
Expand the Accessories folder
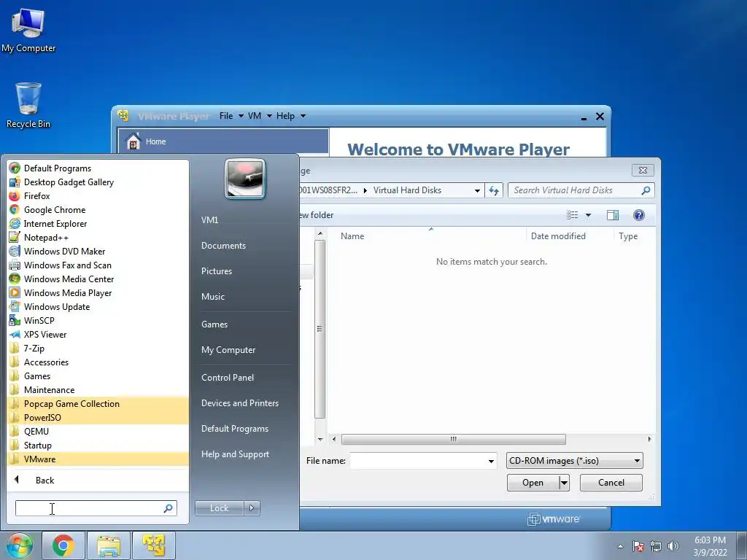(x=46, y=362)
